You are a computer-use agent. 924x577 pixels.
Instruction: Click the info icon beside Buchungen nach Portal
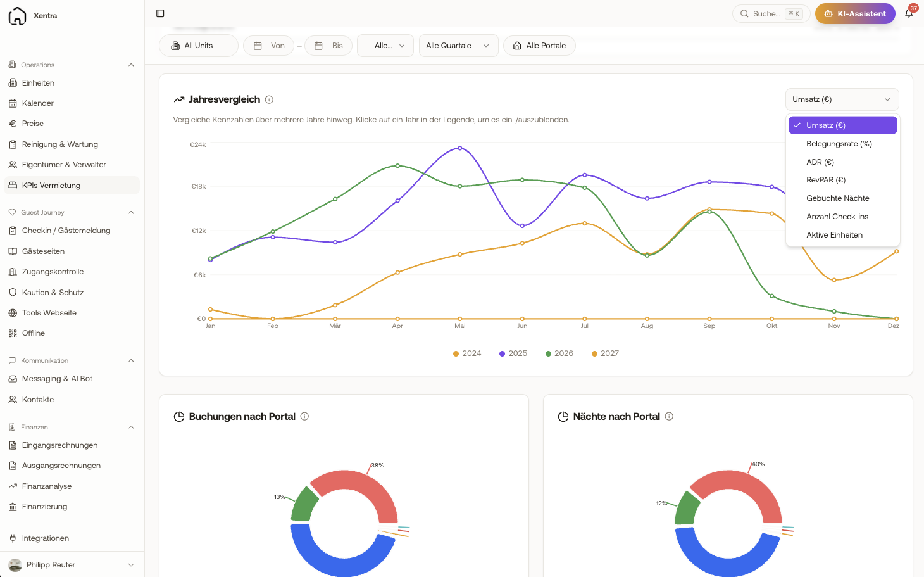[304, 416]
